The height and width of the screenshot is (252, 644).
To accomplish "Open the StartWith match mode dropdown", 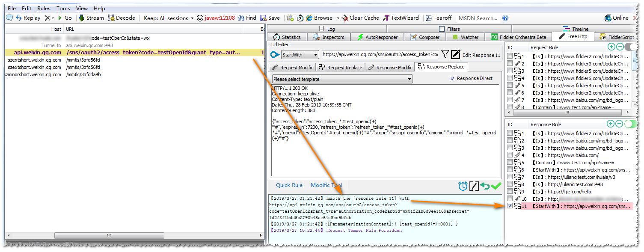I will point(300,55).
